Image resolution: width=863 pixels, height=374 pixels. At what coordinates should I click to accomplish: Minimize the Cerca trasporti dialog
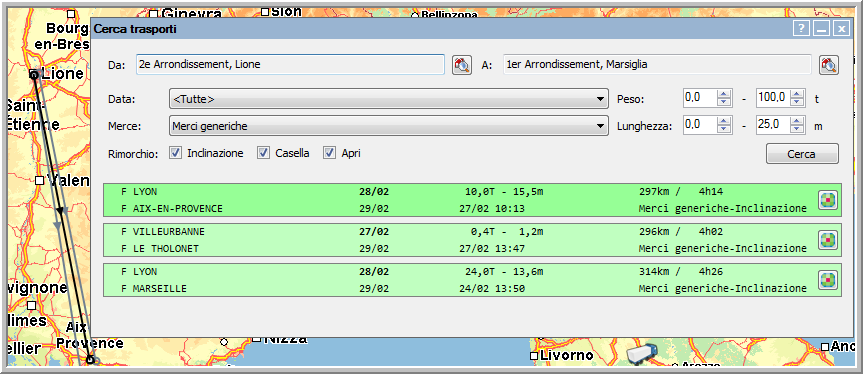click(x=822, y=29)
